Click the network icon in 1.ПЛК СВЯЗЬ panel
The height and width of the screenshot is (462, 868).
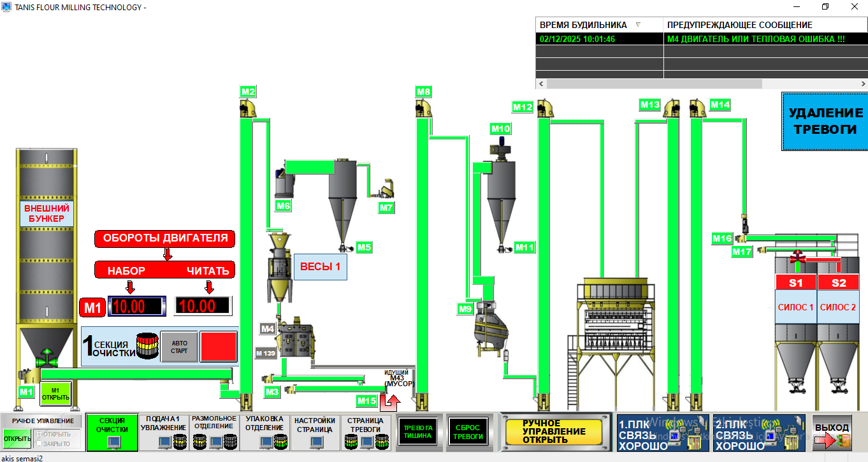tap(683, 432)
